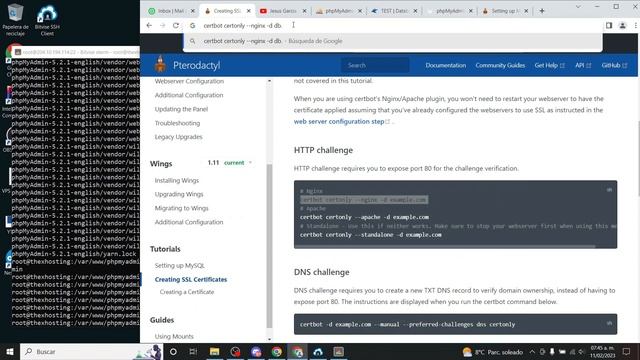The image size is (640, 360).
Task: Click the microphone tray icon
Action: point(552,351)
